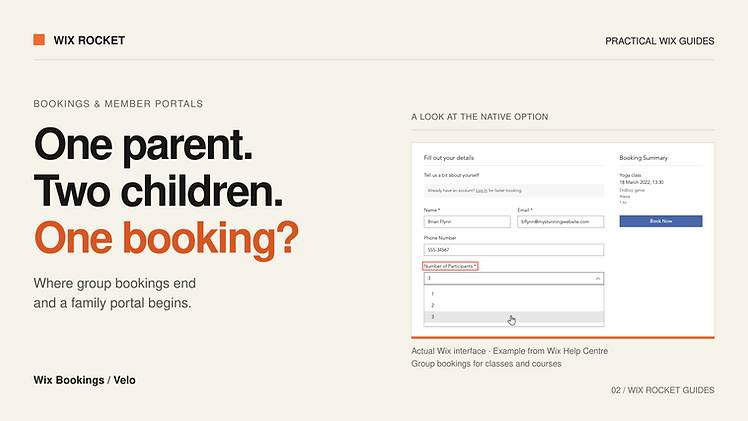Choose option 3 in participants list
The height and width of the screenshot is (421, 748).
[514, 317]
